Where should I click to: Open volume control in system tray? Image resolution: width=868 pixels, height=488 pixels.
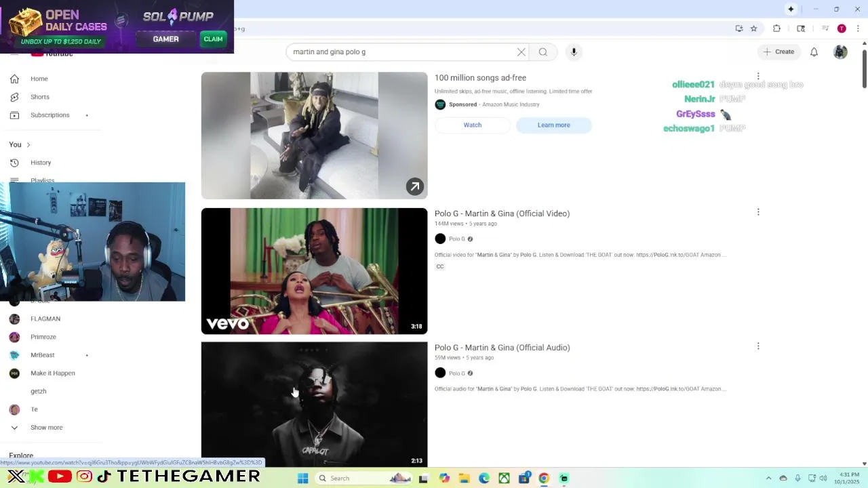tap(823, 479)
